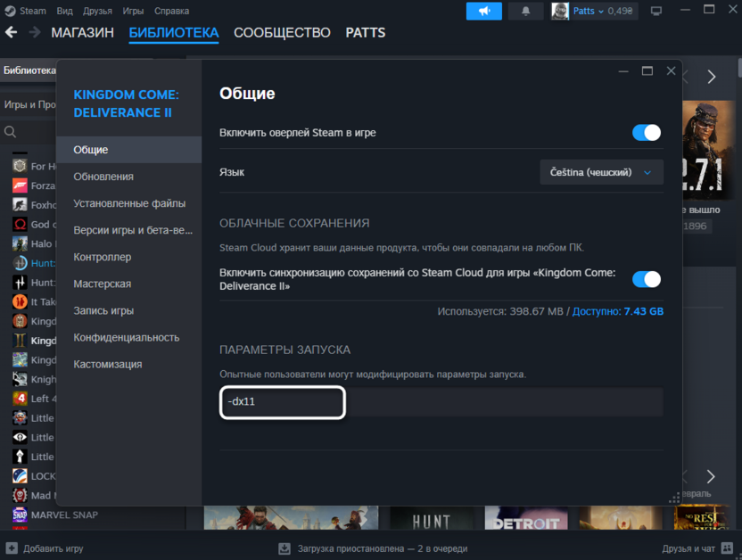Screen dimensions: 742x560
Task: Select the Обновления settings section
Action: pos(128,177)
